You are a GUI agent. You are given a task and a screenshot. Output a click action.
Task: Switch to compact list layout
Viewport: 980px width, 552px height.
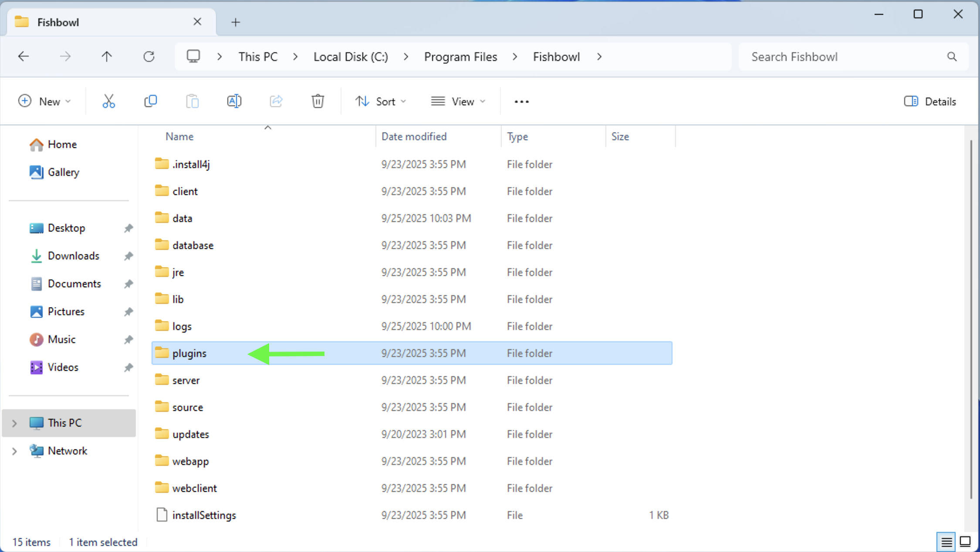(x=946, y=542)
